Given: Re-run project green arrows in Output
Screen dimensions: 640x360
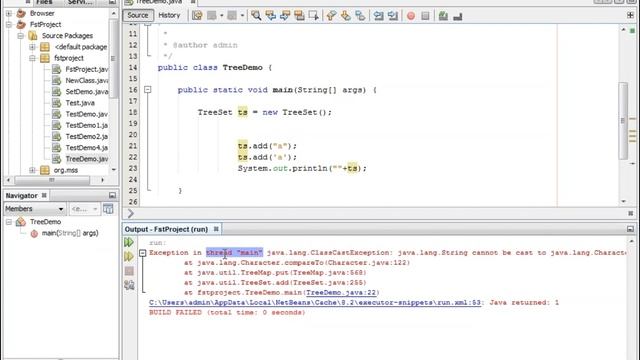Looking at the screenshot, I should click(129, 242).
